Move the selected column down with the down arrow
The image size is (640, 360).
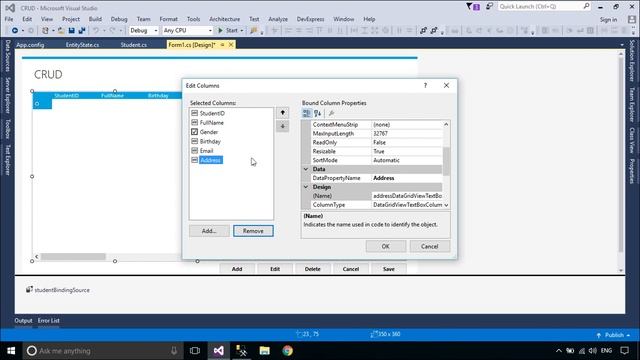coord(282,127)
